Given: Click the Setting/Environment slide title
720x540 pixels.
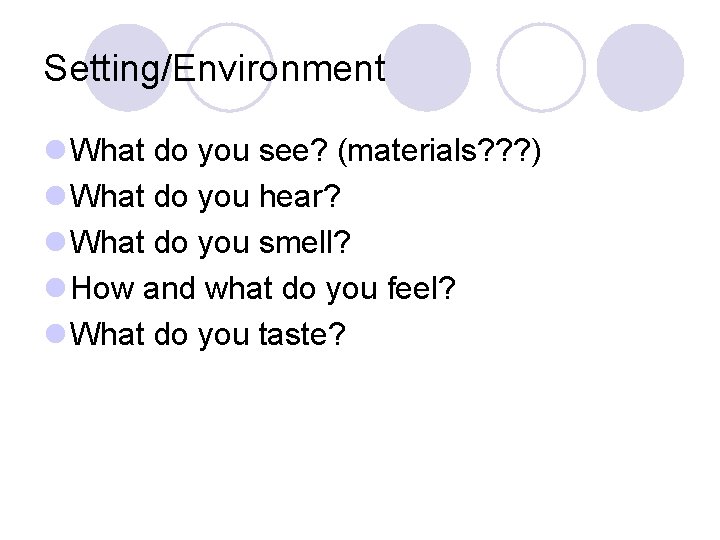Looking at the screenshot, I should tap(214, 68).
